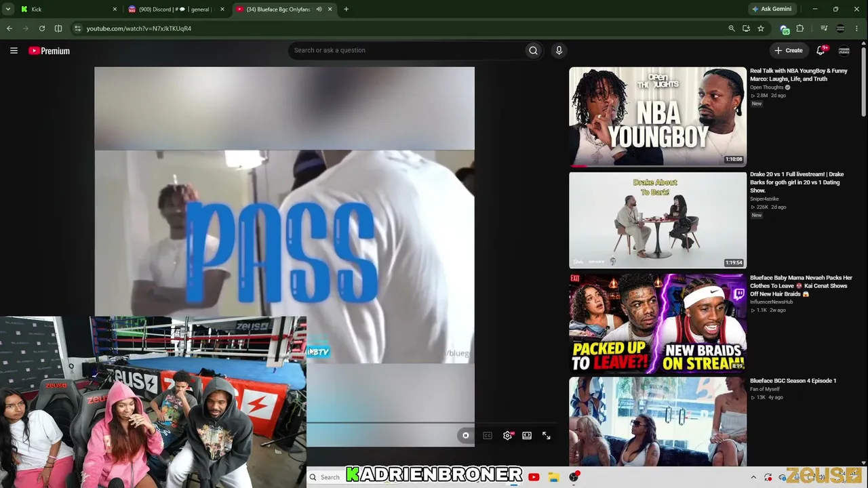Open the Blueface BGC Season 4 thumbnail
The image size is (868, 488).
tap(658, 422)
